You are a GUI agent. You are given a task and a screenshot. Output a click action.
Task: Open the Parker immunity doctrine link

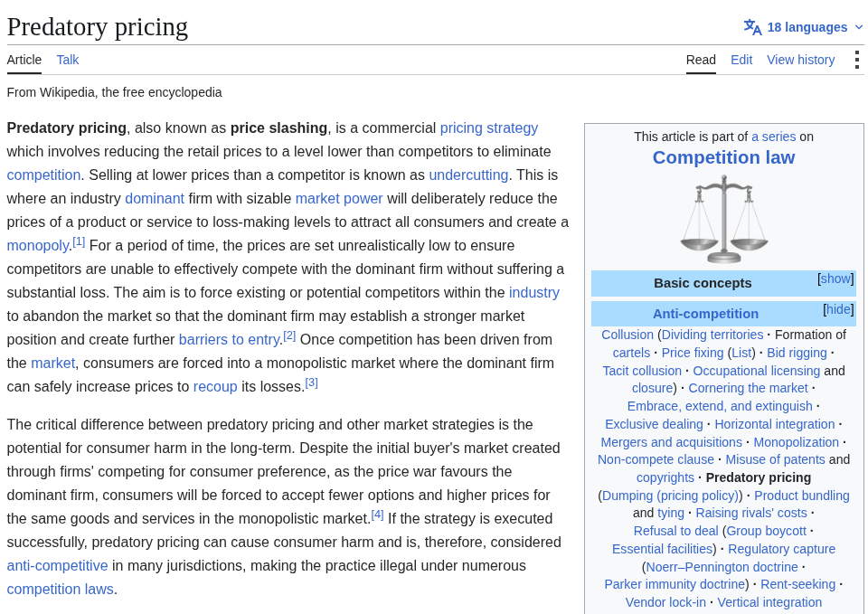pos(675,584)
